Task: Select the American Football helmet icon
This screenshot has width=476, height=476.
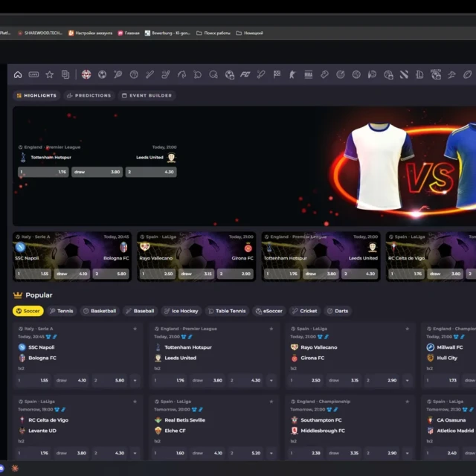Action: [213, 74]
